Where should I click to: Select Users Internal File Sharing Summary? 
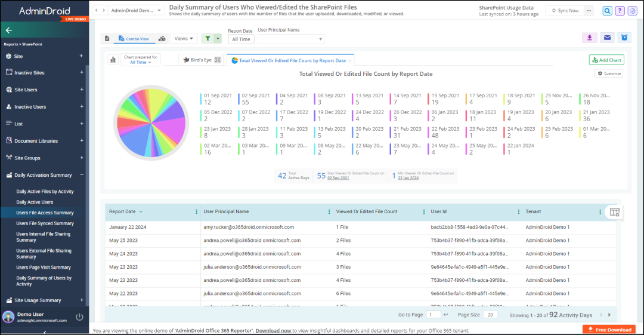click(43, 237)
